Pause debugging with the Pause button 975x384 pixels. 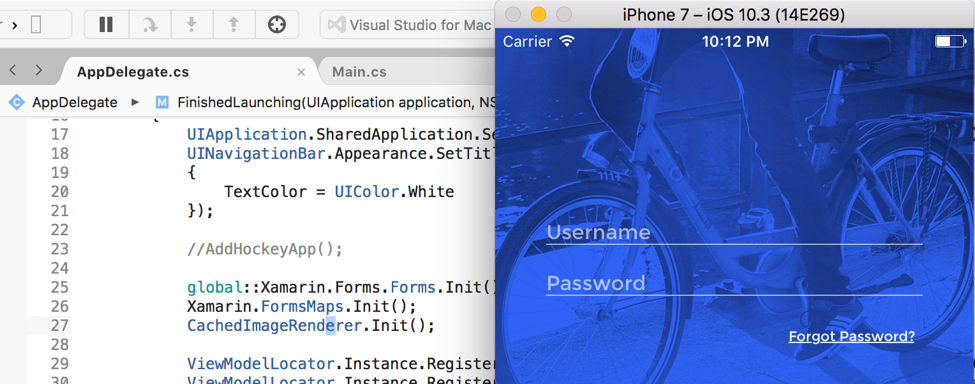(x=106, y=25)
